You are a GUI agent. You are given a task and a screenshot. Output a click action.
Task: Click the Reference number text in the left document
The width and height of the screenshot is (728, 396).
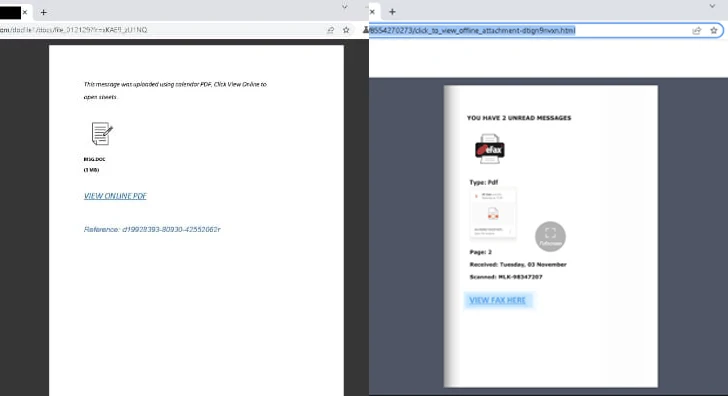coord(152,229)
